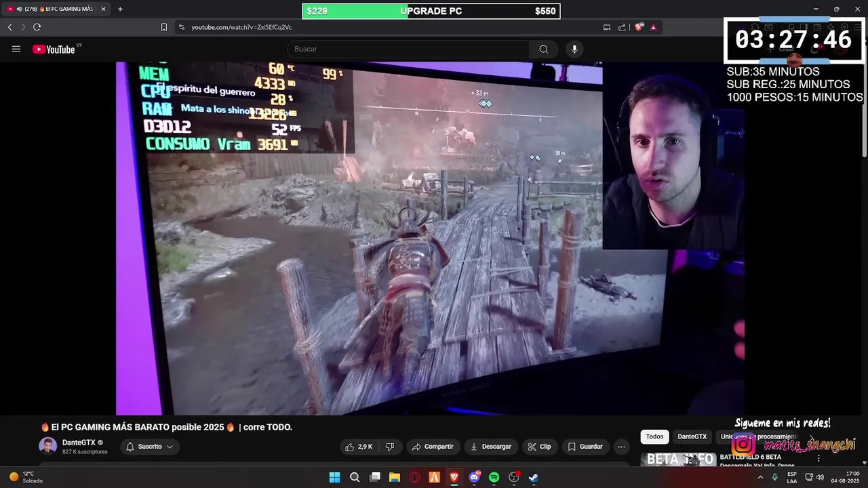Open Spotify from the taskbar
Screen dimensions: 868x488
[494, 477]
